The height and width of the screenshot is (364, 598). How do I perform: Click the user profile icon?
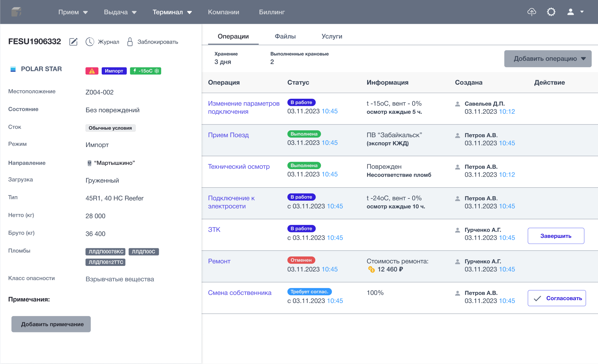(x=570, y=12)
